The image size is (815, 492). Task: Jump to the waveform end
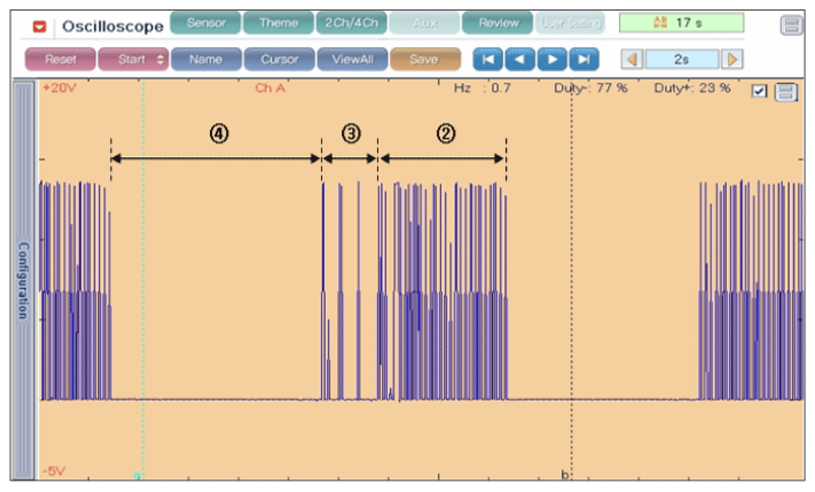[583, 60]
